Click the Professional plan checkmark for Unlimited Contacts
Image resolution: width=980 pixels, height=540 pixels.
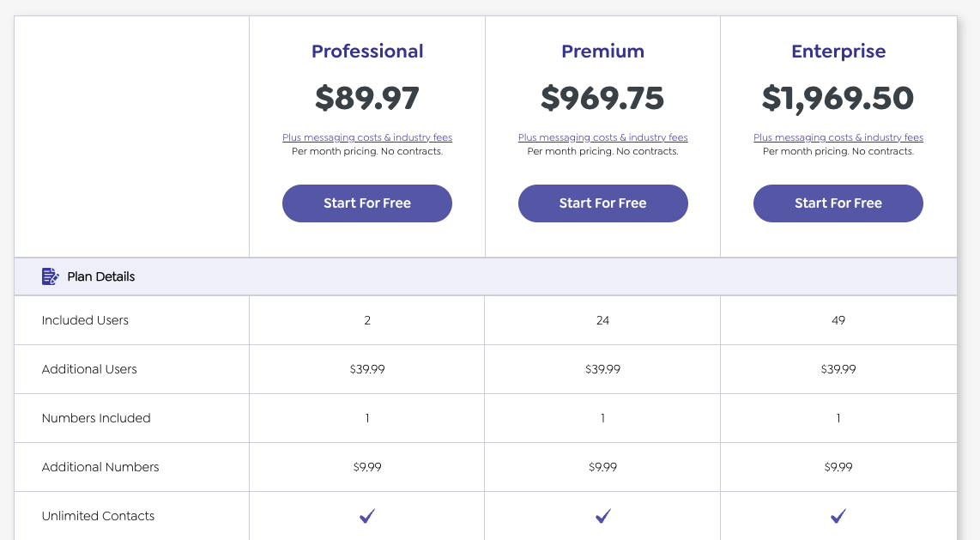[x=366, y=515]
